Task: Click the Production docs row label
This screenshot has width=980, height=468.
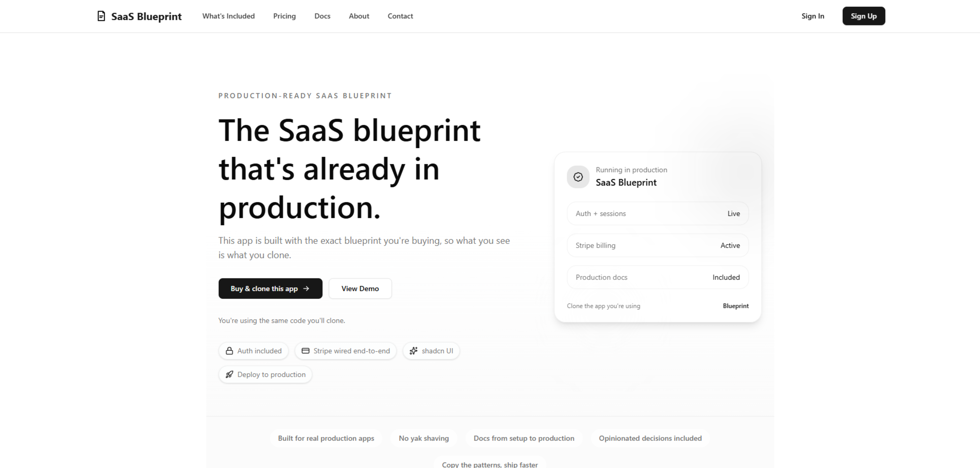Action: [602, 277]
